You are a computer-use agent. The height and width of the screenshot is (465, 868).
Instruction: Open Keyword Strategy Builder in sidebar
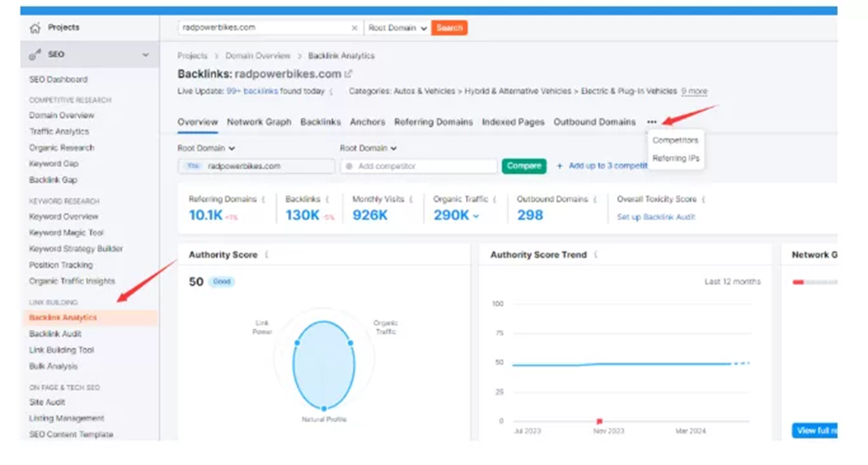[76, 249]
